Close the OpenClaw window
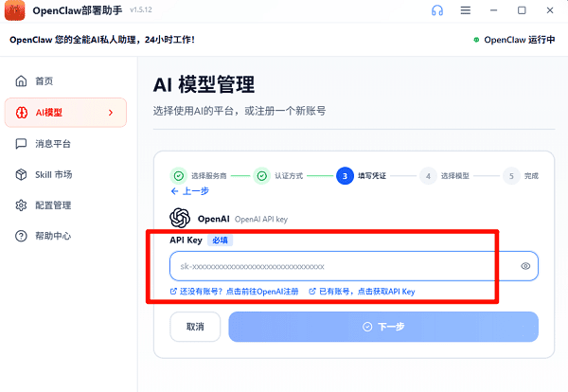Screen dimensions: 568x392 point(550,10)
